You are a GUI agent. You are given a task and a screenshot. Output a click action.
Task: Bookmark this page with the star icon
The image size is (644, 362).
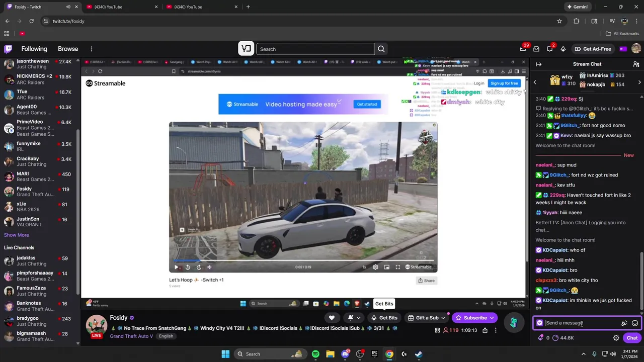click(559, 21)
